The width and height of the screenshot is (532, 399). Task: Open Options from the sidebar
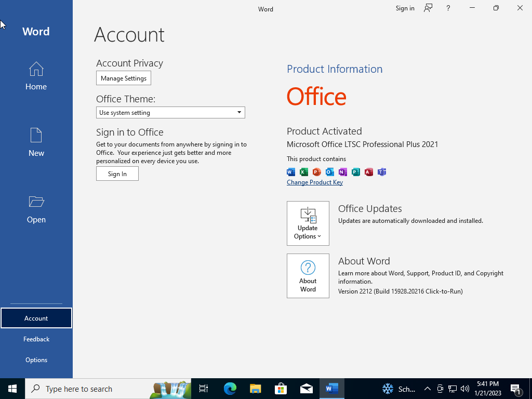(36, 360)
